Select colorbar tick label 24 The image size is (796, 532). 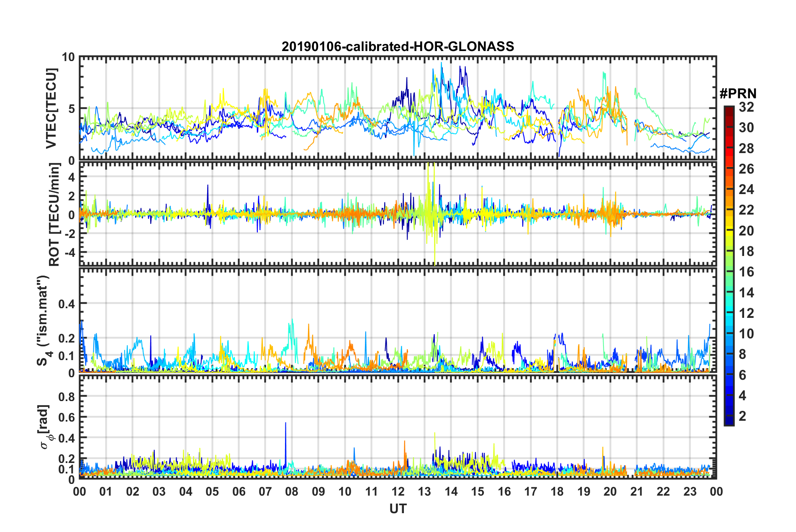pyautogui.click(x=746, y=189)
